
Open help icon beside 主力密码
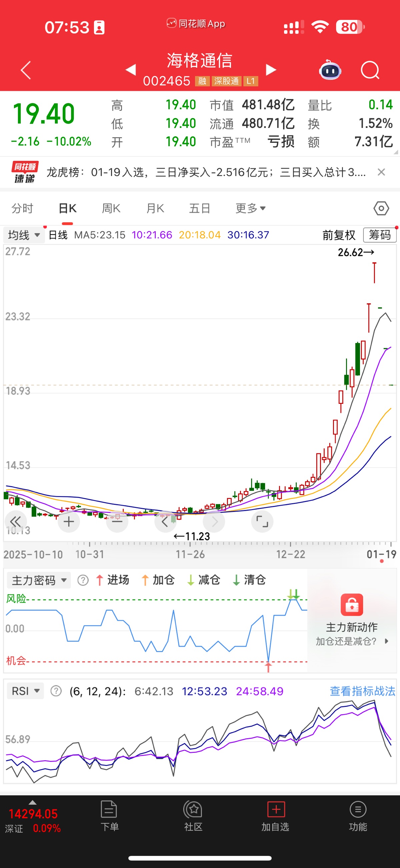pyautogui.click(x=83, y=580)
